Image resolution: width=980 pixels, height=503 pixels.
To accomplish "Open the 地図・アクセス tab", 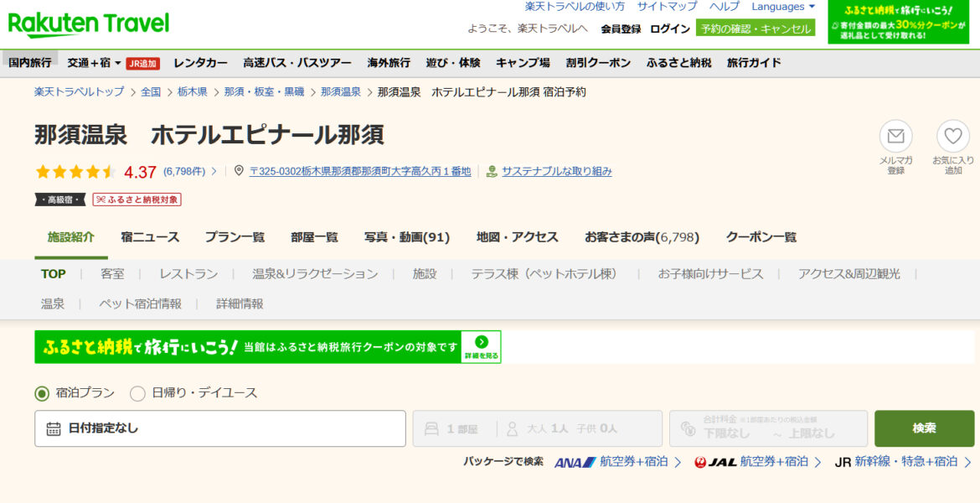I will [517, 237].
